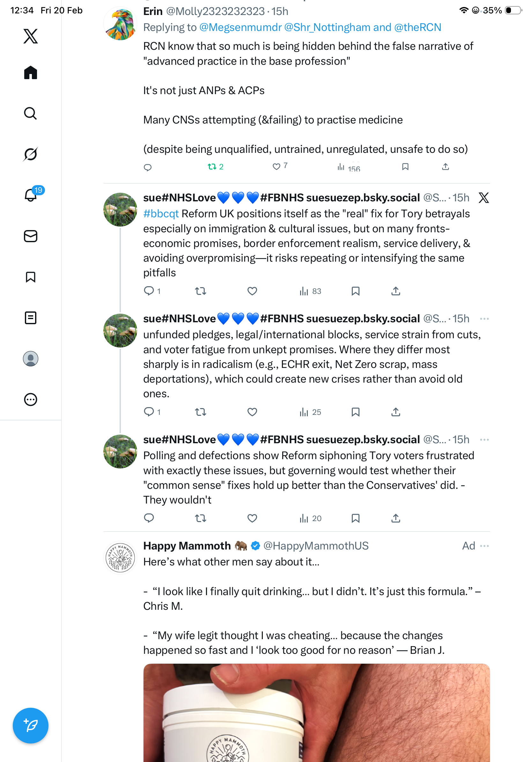View analytics for the 83-view tweet
Screen dimensions: 532x762
click(310, 291)
